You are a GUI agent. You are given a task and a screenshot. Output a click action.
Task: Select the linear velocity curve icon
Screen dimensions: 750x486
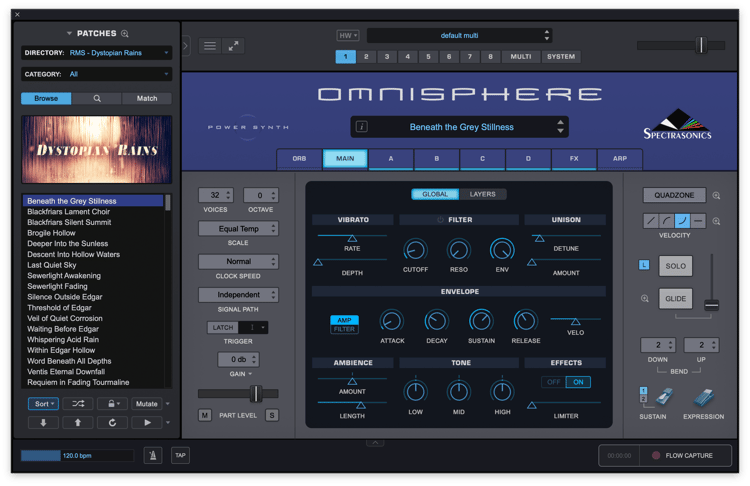point(651,221)
